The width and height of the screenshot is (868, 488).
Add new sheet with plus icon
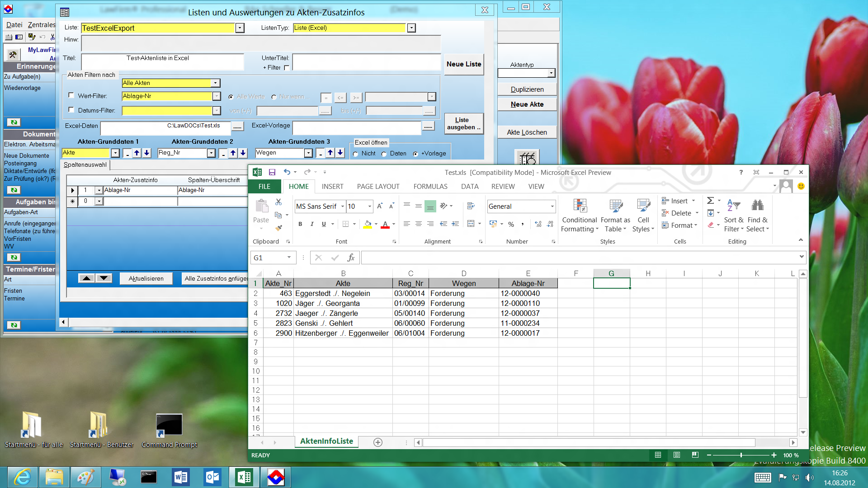(x=378, y=442)
